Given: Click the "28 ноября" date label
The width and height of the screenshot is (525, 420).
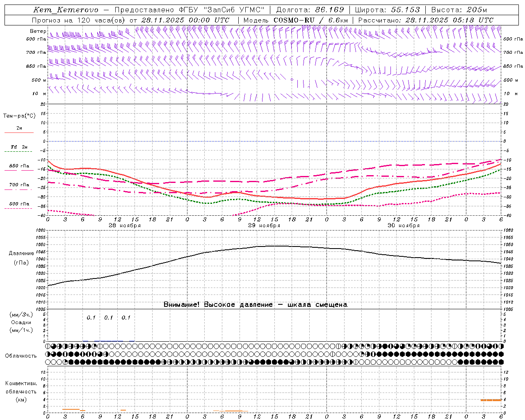Looking at the screenshot, I should tap(125, 226).
